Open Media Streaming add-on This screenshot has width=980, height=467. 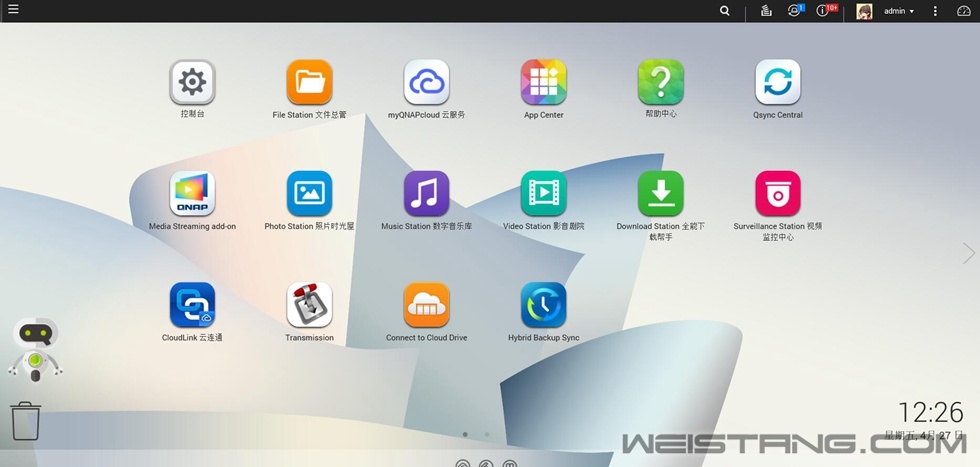192,193
